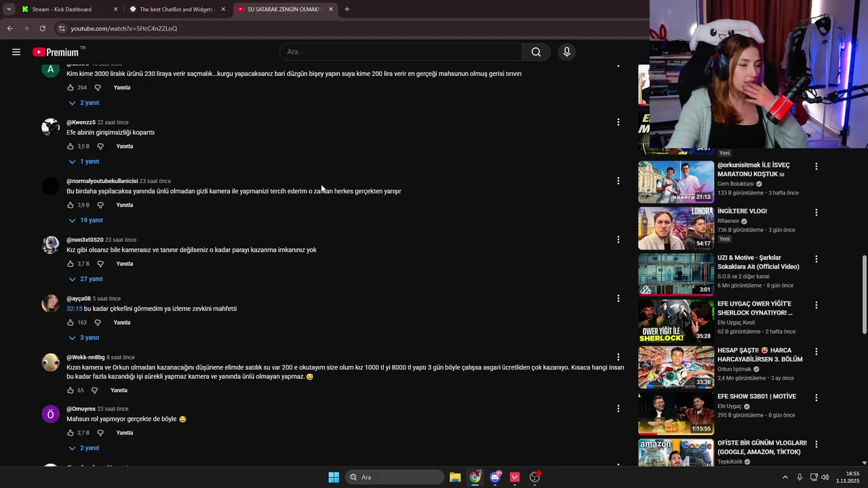
Task: Expand the 27 yanıt replies
Action: 86,279
